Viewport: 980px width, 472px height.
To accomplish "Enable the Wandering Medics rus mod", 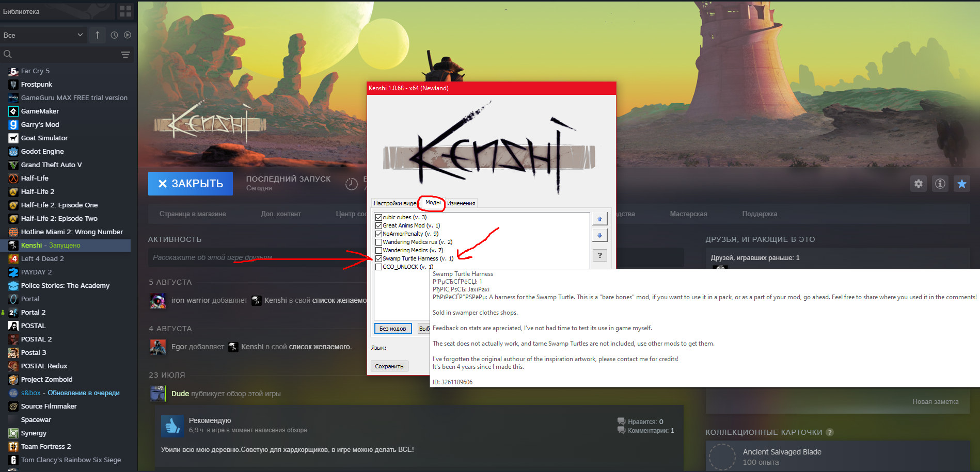I will (378, 242).
